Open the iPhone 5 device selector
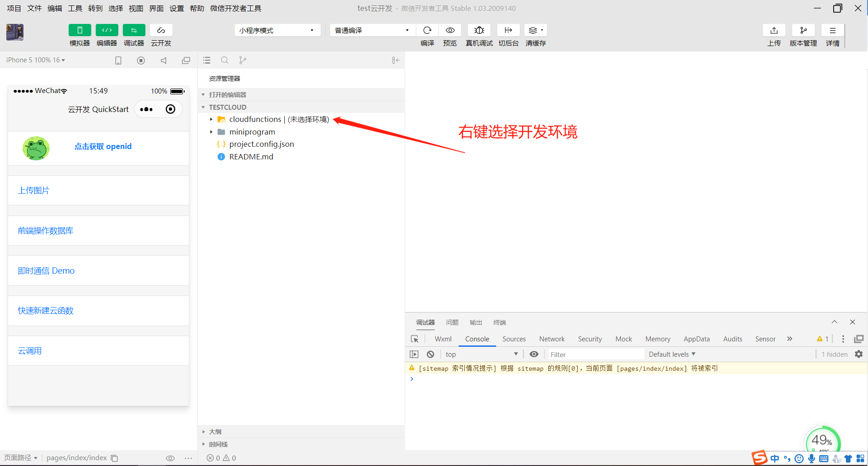This screenshot has height=466, width=868. 36,60
